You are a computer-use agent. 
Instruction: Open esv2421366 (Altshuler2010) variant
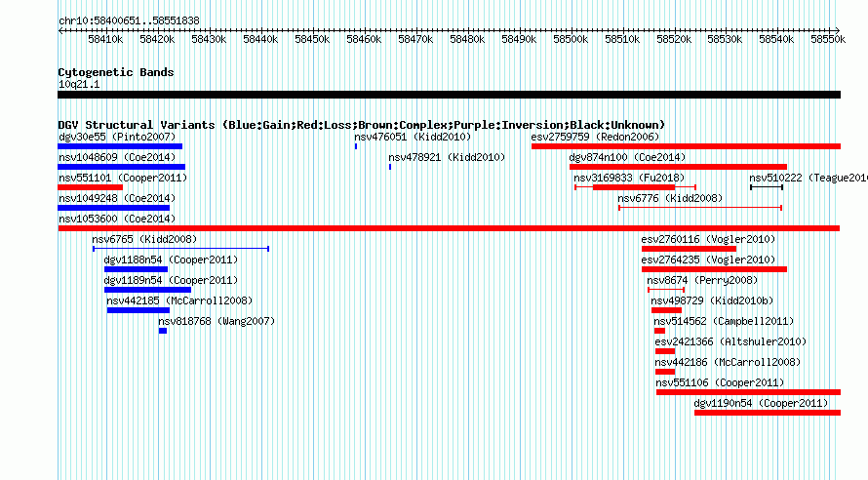point(730,341)
